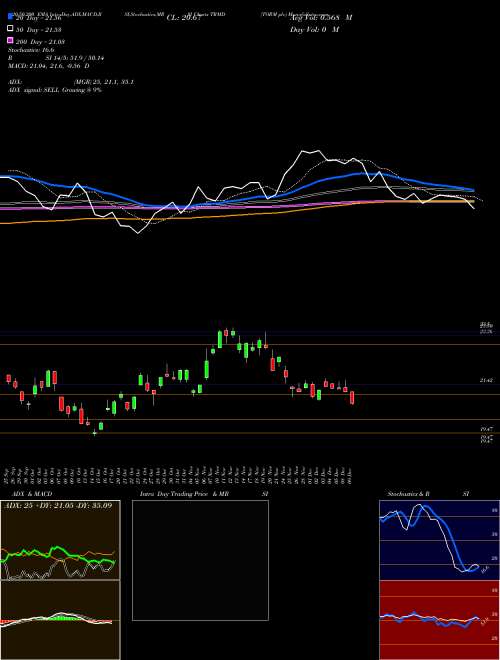Click the "Stochastics & RSI" panel title
The width and height of the screenshot is (500, 660).
[x=428, y=494]
